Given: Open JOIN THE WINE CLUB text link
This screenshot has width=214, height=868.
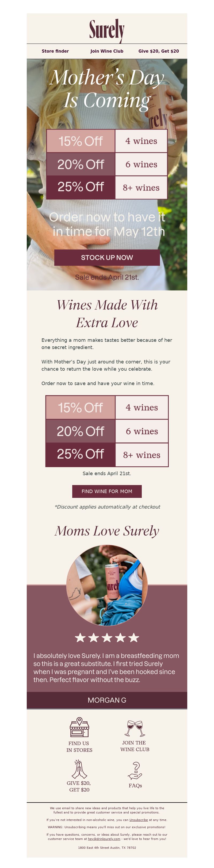Looking at the screenshot, I should pyautogui.click(x=135, y=746).
